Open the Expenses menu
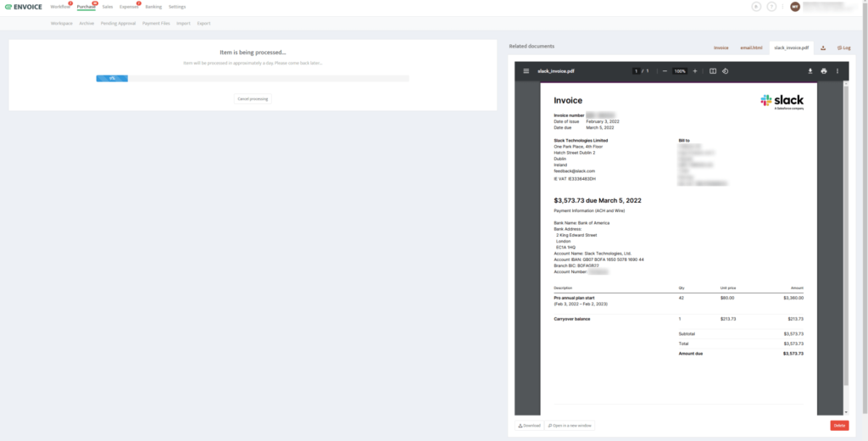868x441 pixels. tap(129, 7)
